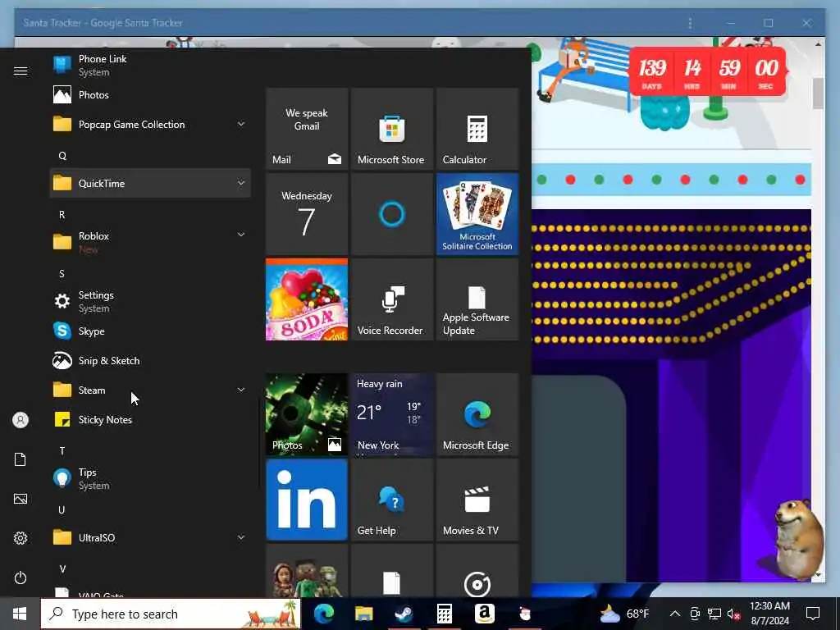This screenshot has width=840, height=630.
Task: Open the user account icon in Start sidebar
Action: click(21, 420)
